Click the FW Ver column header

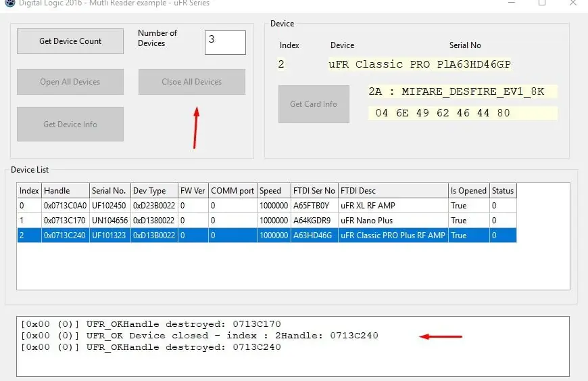point(193,191)
